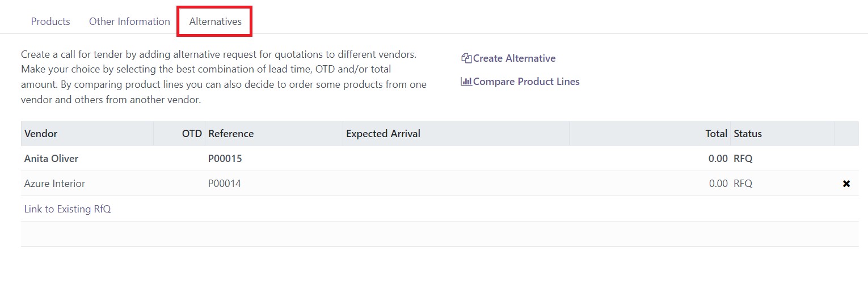
Task: Click the Create Alternative copy icon
Action: click(466, 58)
